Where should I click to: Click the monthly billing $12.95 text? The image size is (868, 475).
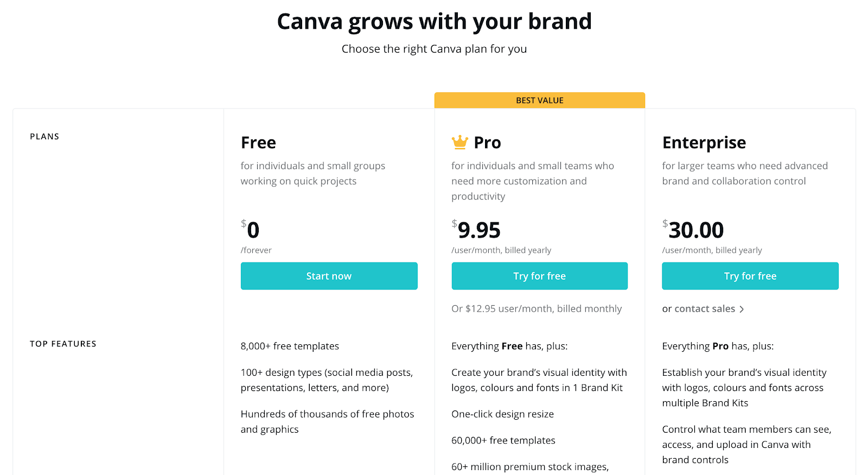(537, 309)
